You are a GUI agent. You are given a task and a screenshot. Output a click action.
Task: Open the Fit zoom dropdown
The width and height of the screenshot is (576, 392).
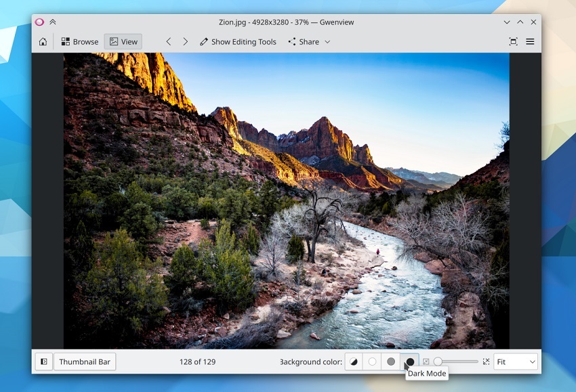[515, 362]
